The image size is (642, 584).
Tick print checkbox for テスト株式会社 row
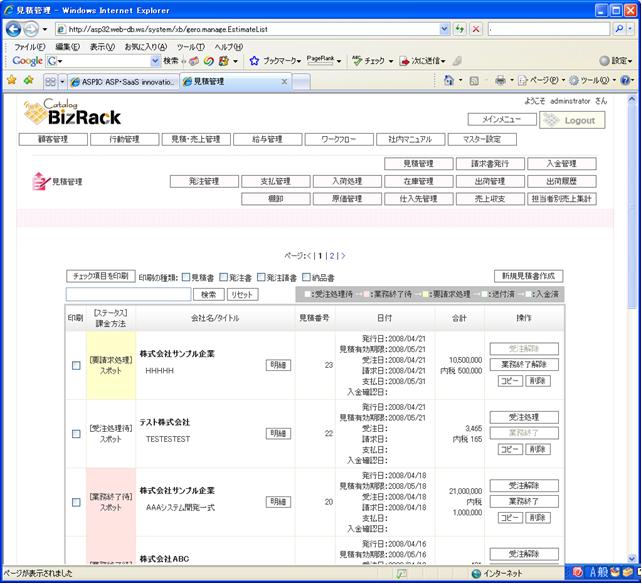pyautogui.click(x=76, y=434)
